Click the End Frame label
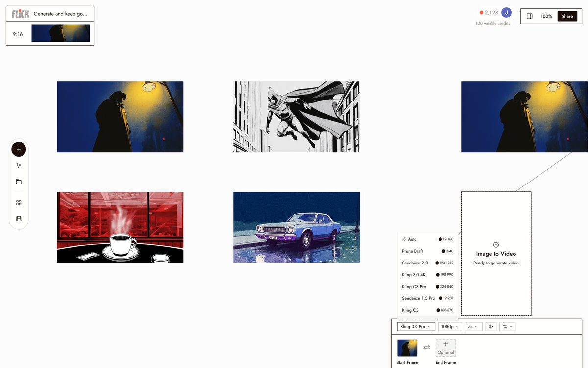The width and height of the screenshot is (588, 368). point(445,362)
